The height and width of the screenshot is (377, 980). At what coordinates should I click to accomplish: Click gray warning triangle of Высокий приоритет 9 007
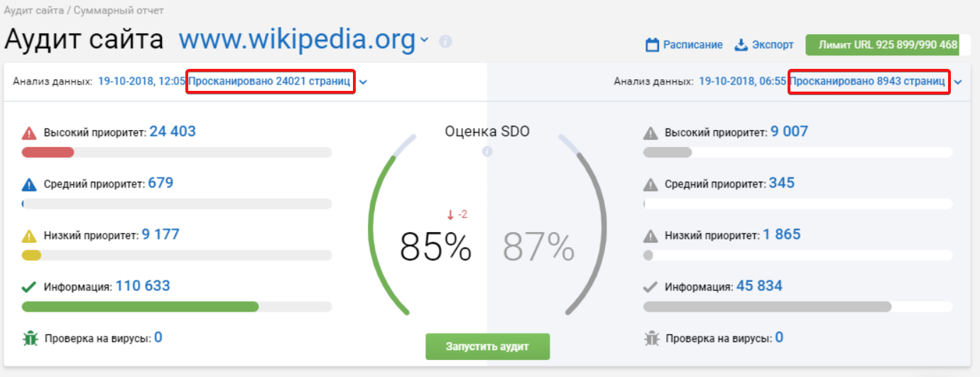[x=650, y=133]
